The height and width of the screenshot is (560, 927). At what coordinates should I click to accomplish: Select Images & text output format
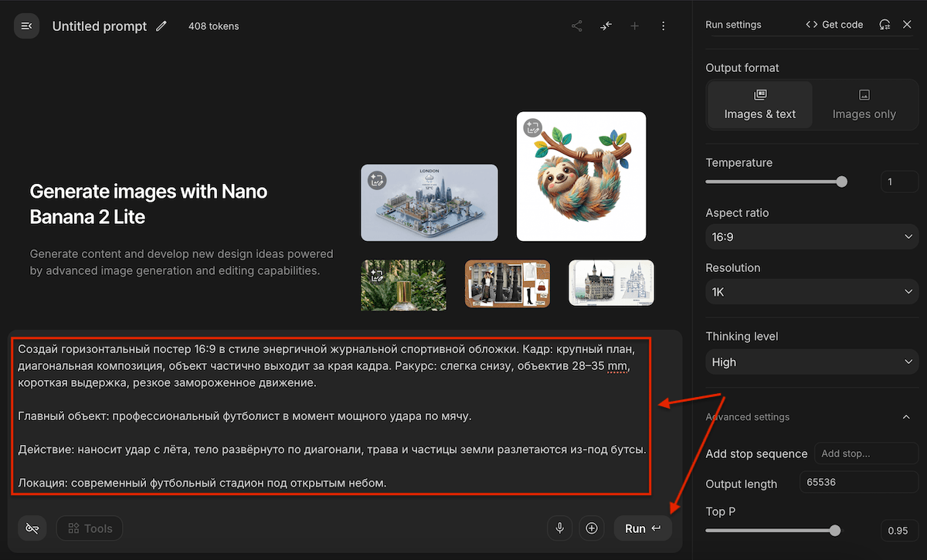pos(760,105)
